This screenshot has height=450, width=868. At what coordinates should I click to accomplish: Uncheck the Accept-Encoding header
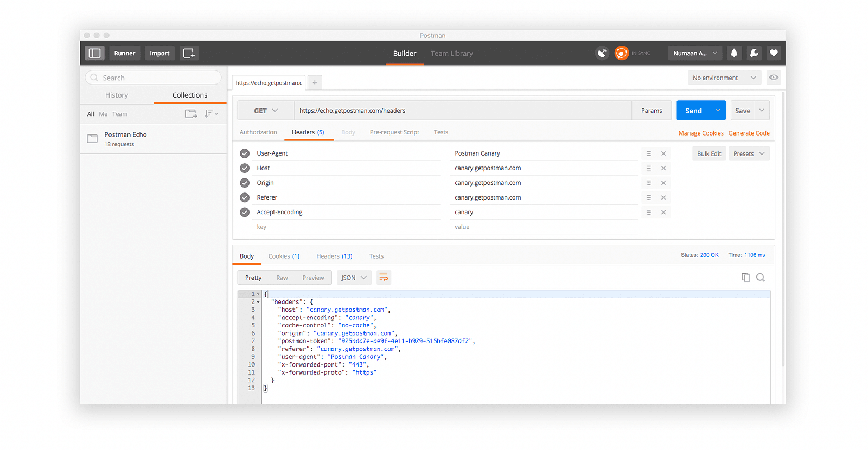point(245,212)
